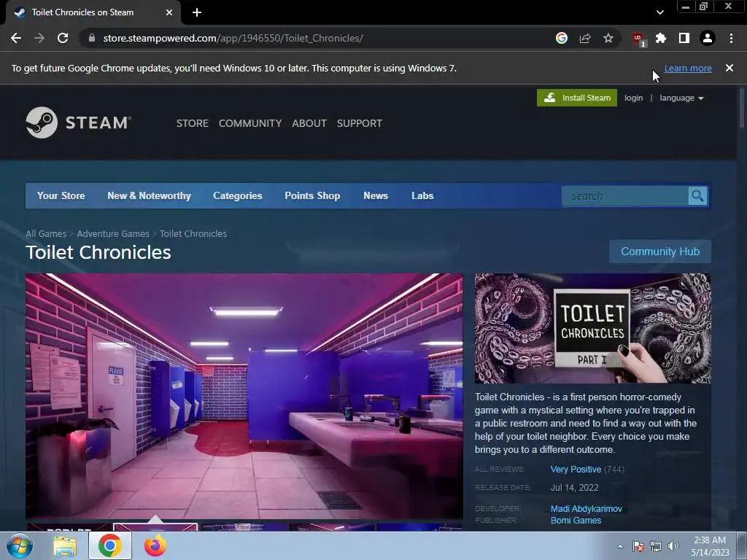Select the highlighted screenshot thumbnail in the strip
747x560 pixels.
tap(155, 526)
